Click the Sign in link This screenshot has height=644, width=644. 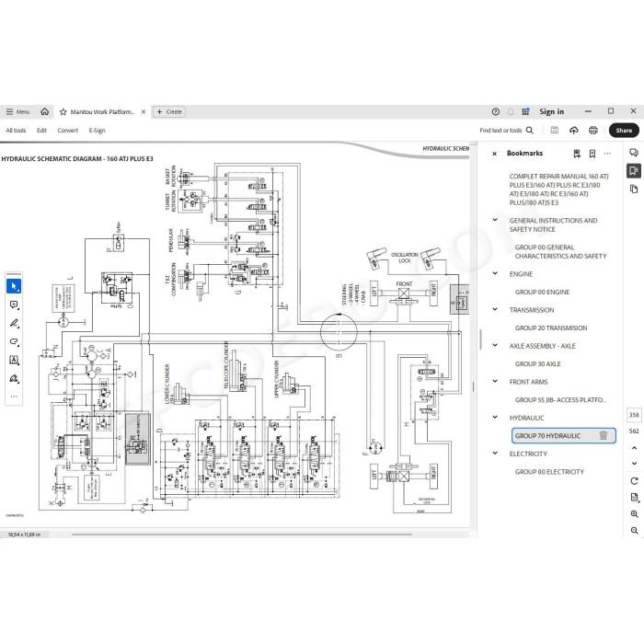(551, 111)
